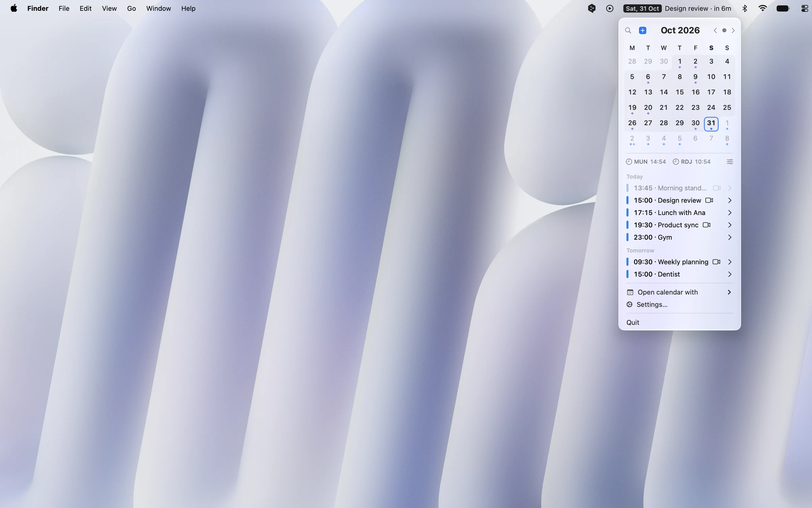Open Bluetooth menu bar icon
812x508 pixels.
click(744, 8)
